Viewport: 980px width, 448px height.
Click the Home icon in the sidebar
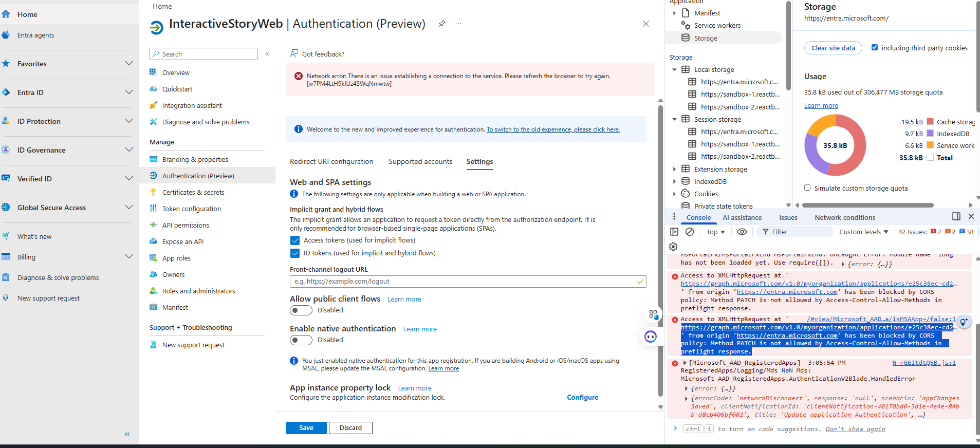coord(6,14)
